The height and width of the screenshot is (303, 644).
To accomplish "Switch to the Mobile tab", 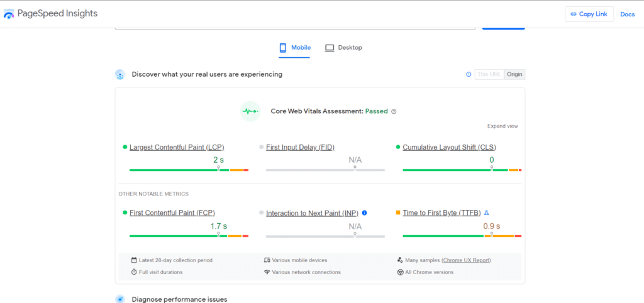I will (x=294, y=48).
